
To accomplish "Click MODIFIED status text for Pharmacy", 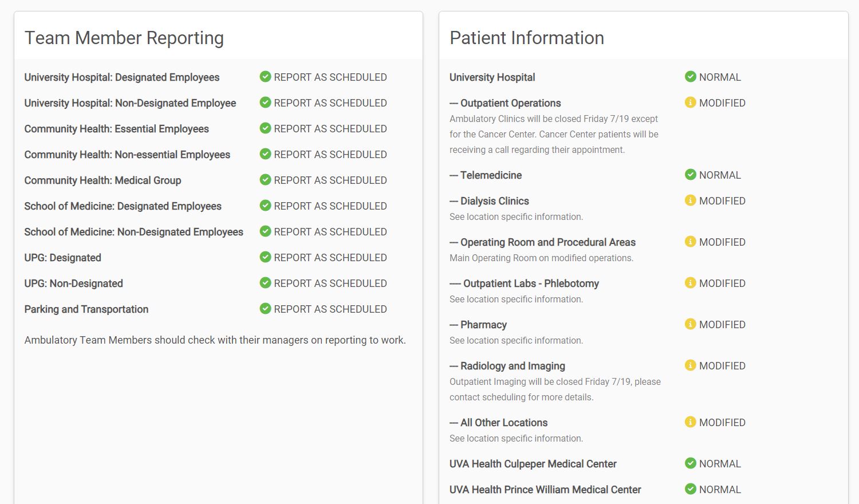I will pos(722,325).
